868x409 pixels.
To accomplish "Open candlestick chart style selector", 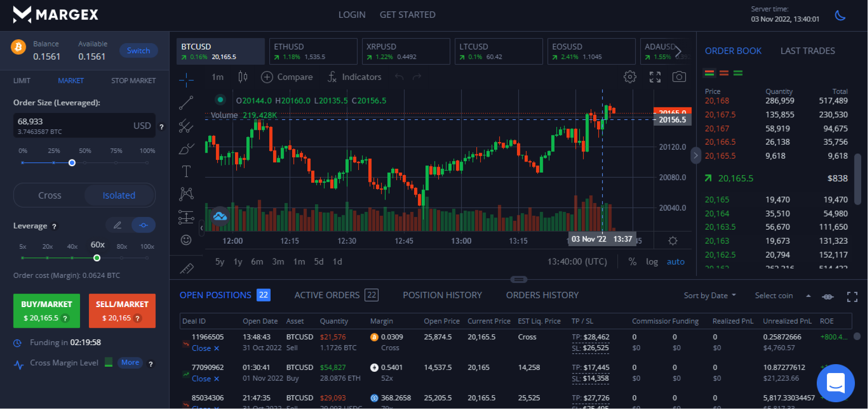I will point(243,77).
